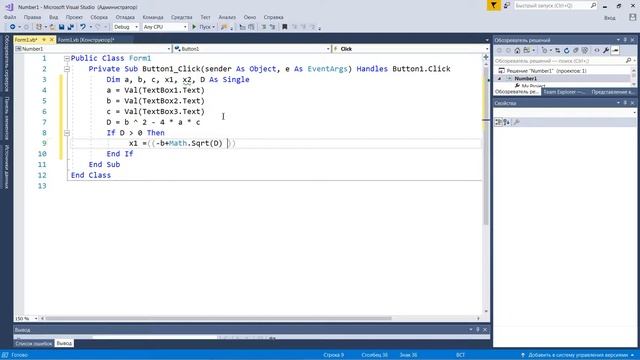
Task: Open the Сборка menu
Action: point(99,17)
